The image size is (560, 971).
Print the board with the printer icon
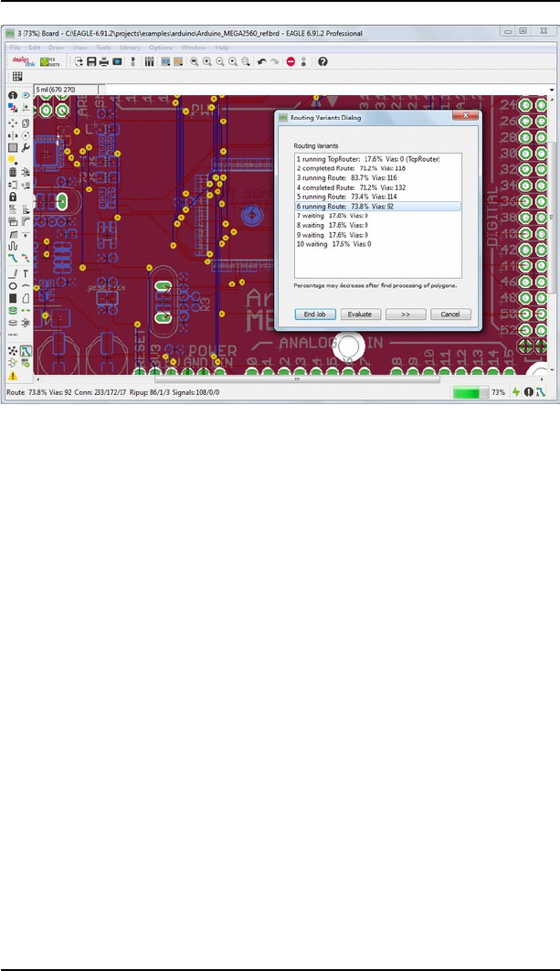104,61
